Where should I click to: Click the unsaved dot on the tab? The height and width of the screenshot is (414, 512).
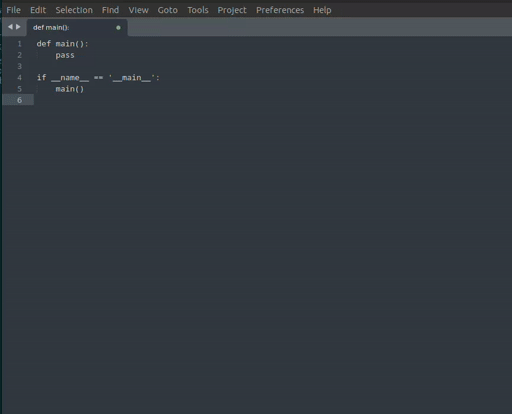point(118,28)
